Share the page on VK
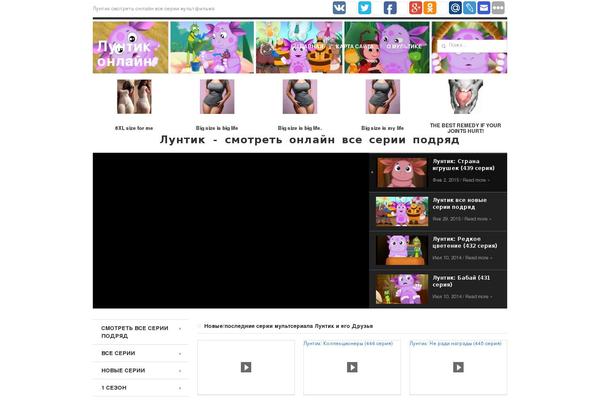This screenshot has width=600, height=400. pos(339,8)
